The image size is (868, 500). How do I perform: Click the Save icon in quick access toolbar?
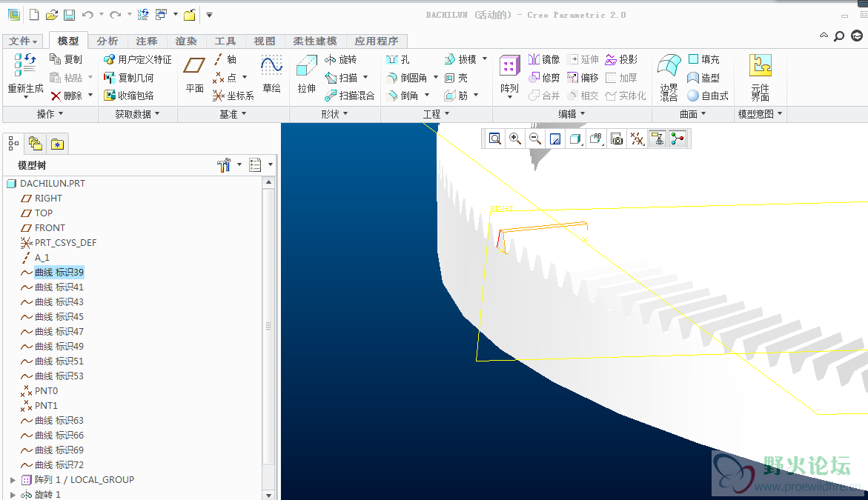pyautogui.click(x=69, y=15)
